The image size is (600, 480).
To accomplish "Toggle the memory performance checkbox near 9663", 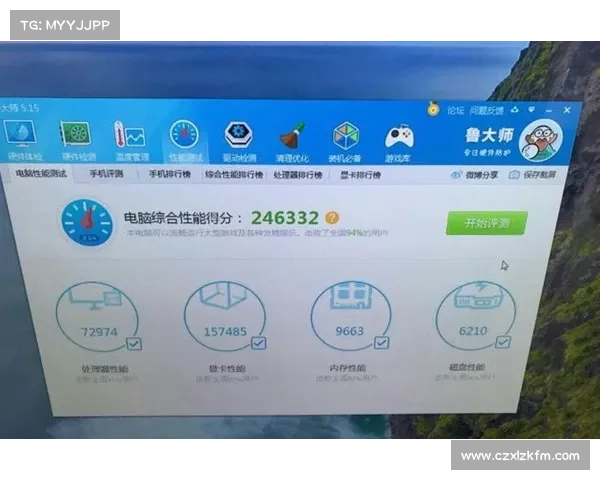I will 381,343.
